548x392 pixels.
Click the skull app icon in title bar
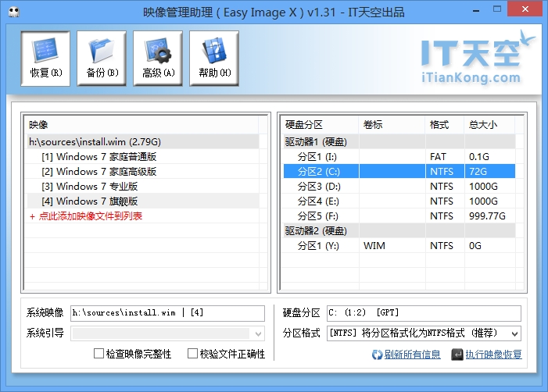pyautogui.click(x=14, y=12)
